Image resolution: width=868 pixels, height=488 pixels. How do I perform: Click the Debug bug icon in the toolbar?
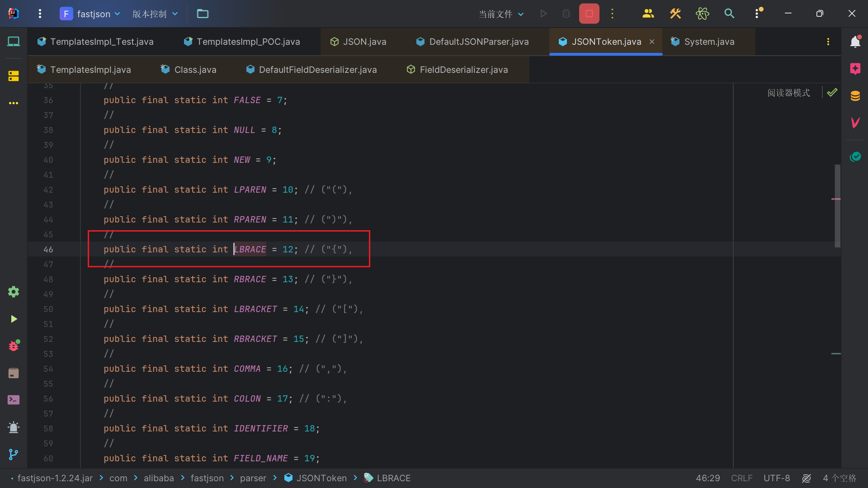(x=566, y=14)
